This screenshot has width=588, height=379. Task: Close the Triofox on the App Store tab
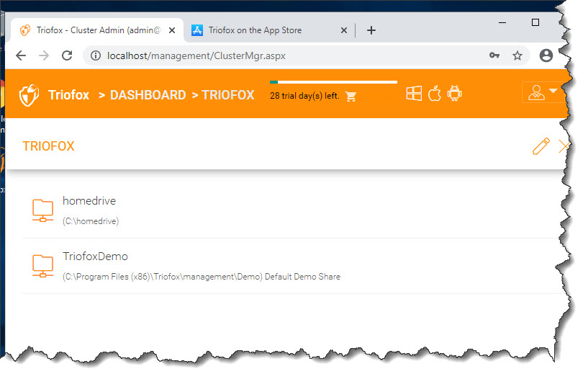click(x=344, y=30)
